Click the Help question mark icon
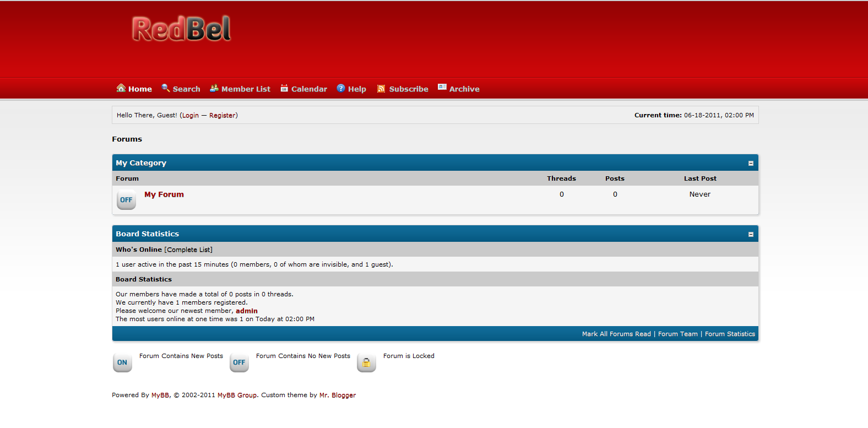Image resolution: width=868 pixels, height=428 pixels. (x=341, y=88)
